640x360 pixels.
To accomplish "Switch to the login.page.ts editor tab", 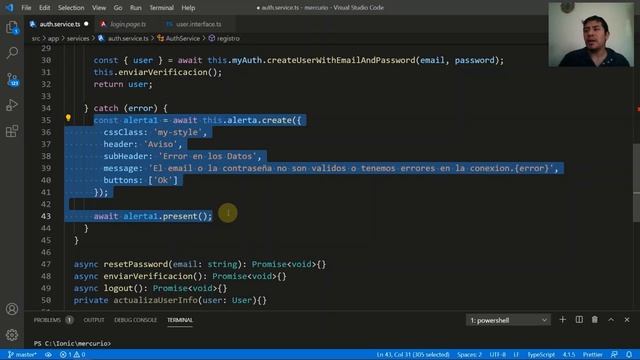I will [x=127, y=24].
